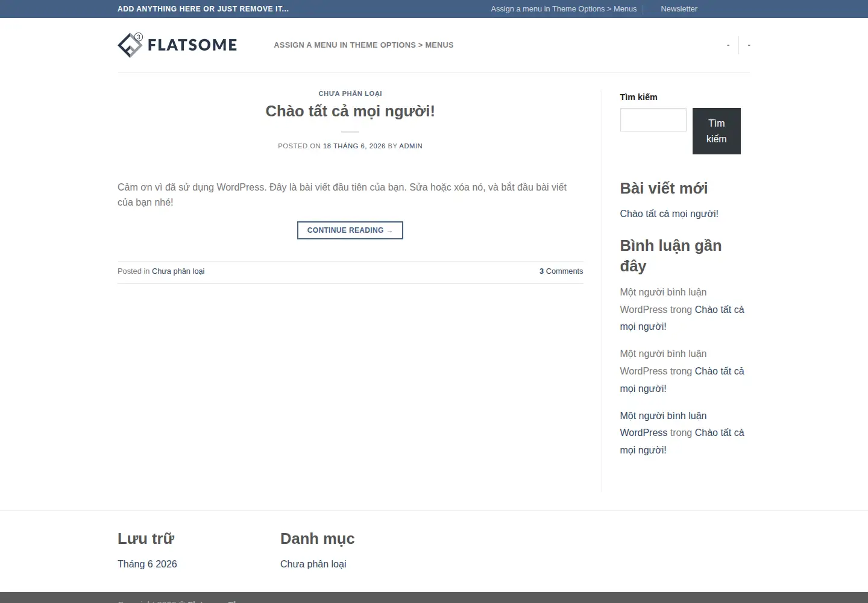Open the Tháng 6 2026 archive link
This screenshot has width=868, height=603.
[x=147, y=564]
